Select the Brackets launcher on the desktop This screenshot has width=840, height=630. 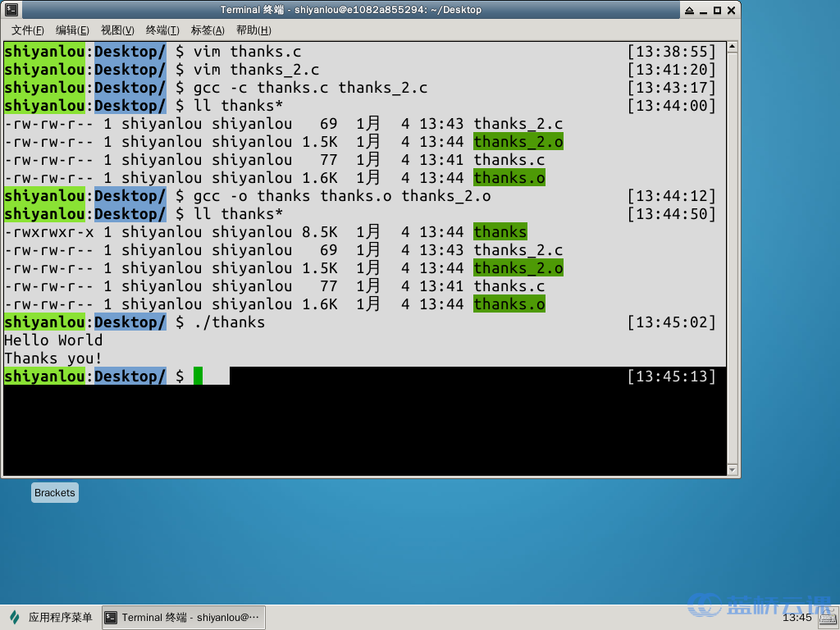click(54, 492)
